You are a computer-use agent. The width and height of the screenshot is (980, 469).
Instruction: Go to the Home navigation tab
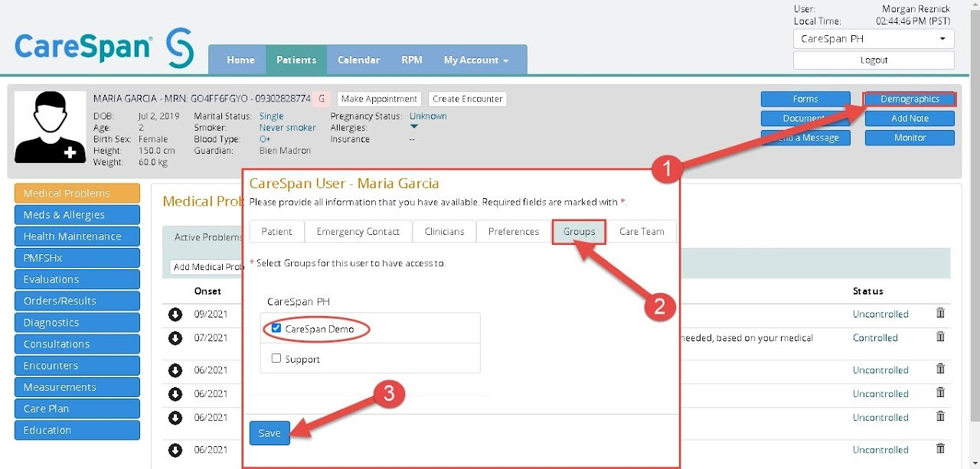point(240,60)
